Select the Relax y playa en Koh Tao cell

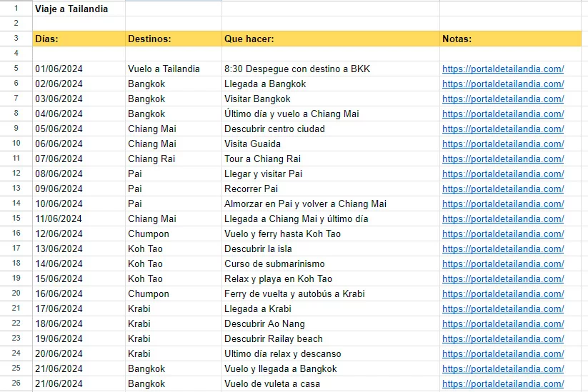click(x=330, y=278)
